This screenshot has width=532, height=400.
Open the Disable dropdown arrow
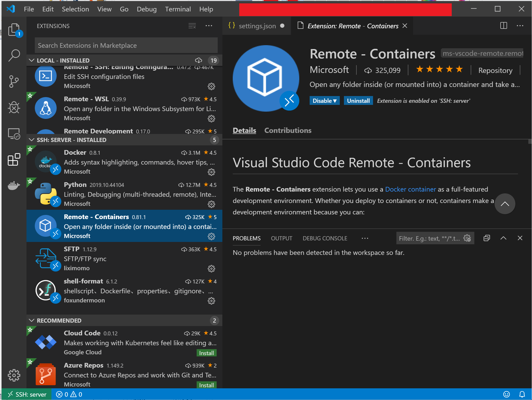tap(335, 100)
